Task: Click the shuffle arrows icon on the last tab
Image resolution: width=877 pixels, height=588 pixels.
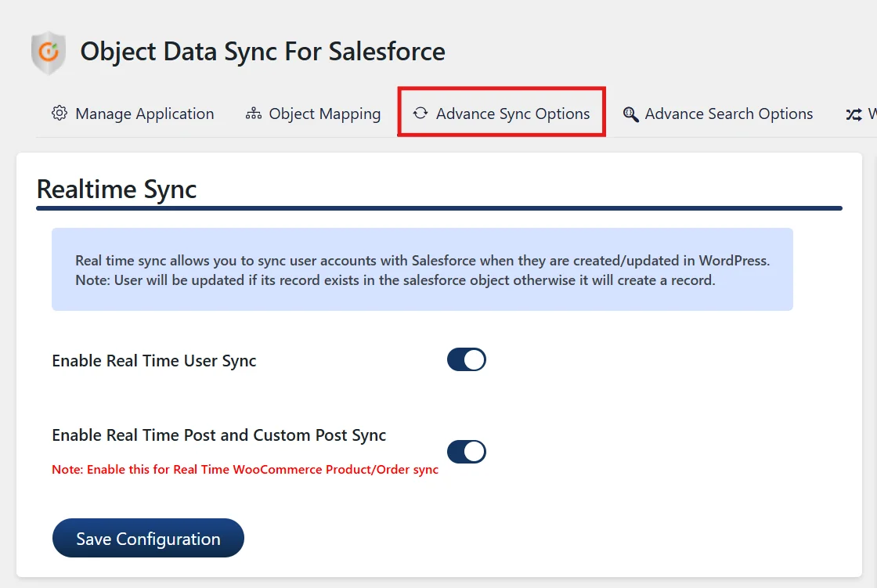Action: coord(854,114)
